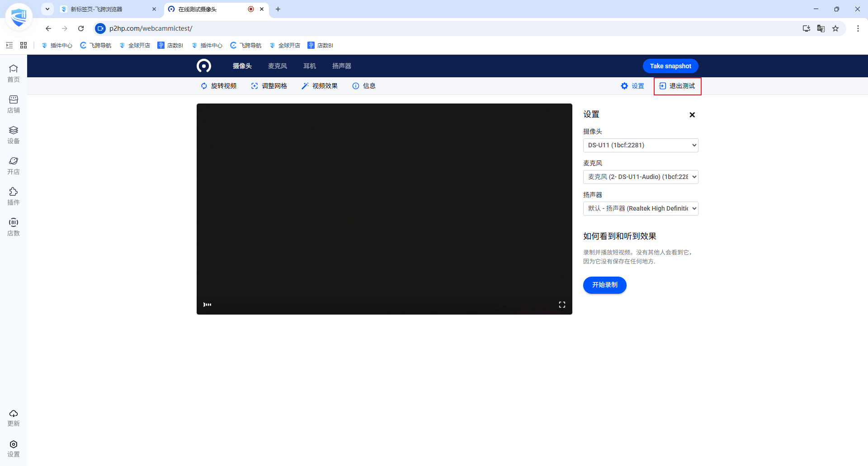Bookmark this page with star icon
Screen dimensions: 868x466
(x=835, y=28)
